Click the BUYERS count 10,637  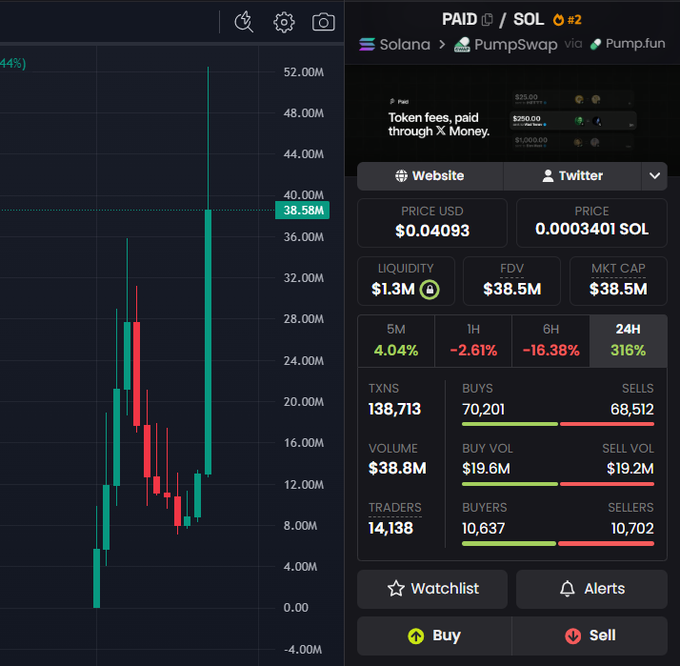483,528
